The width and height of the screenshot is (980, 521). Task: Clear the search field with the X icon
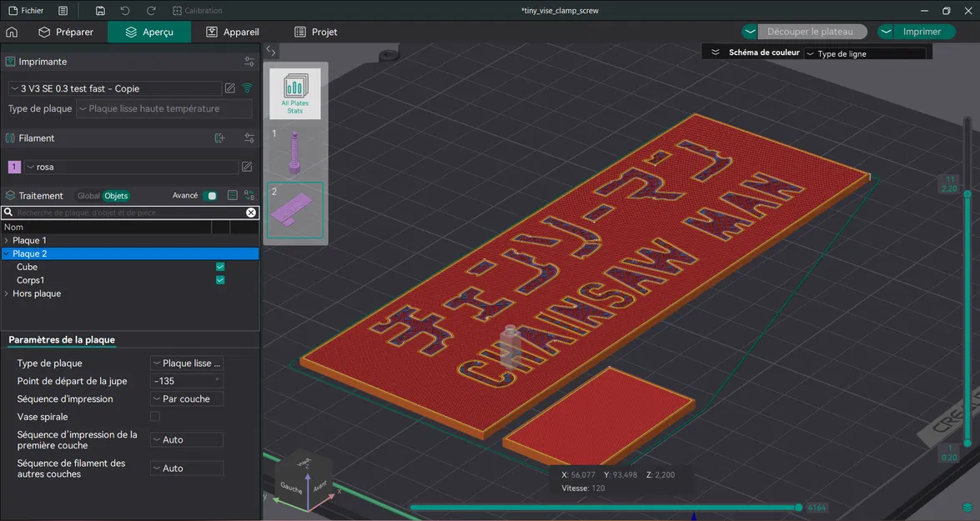click(250, 213)
